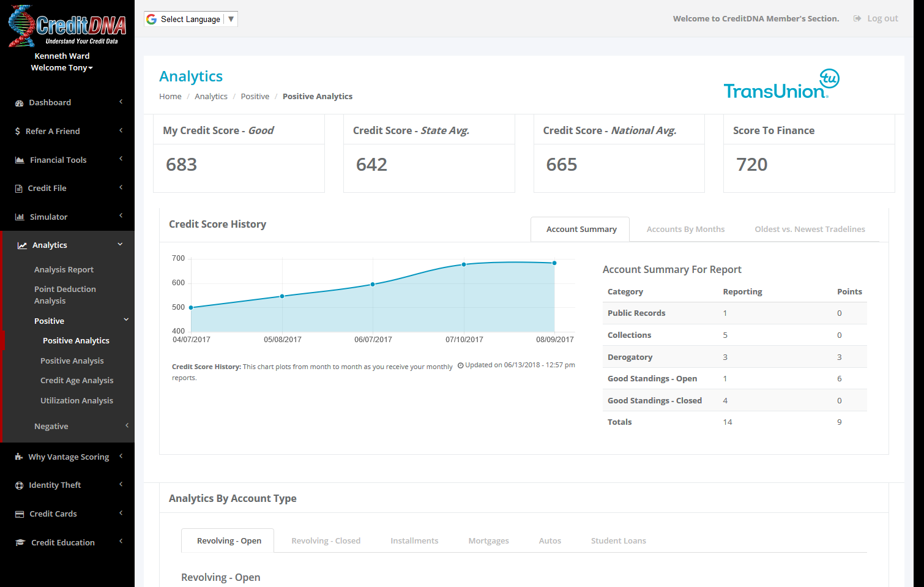Expand the Credit File chevron

(x=121, y=187)
